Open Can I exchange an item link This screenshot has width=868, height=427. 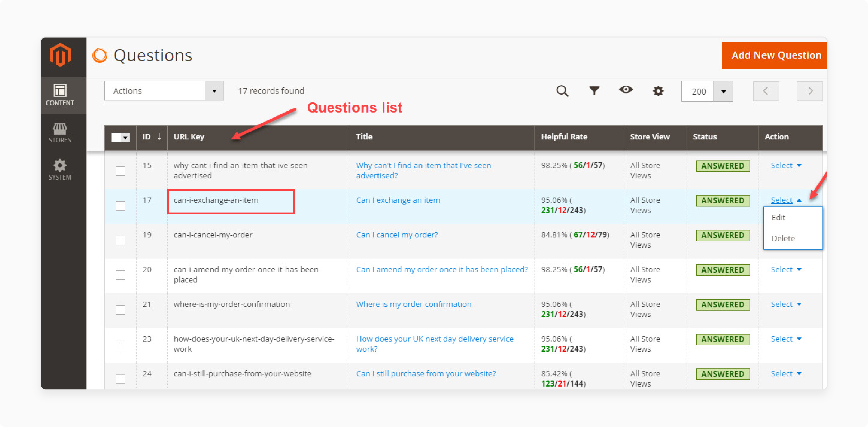[399, 199]
